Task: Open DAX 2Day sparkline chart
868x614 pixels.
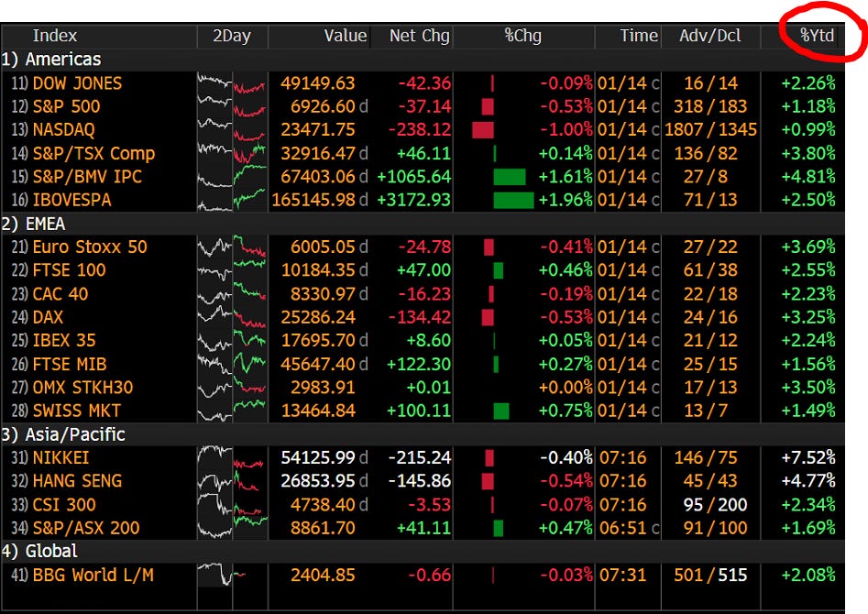Action: pyautogui.click(x=232, y=317)
